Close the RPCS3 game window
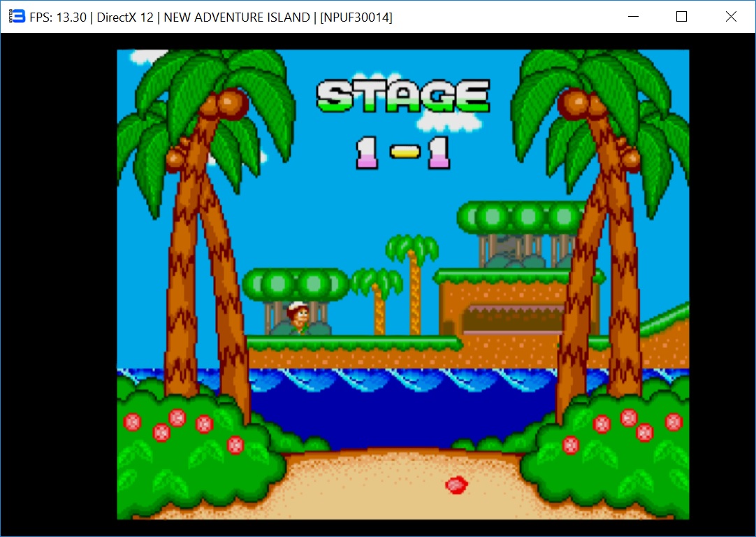The width and height of the screenshot is (756, 537). [x=730, y=16]
